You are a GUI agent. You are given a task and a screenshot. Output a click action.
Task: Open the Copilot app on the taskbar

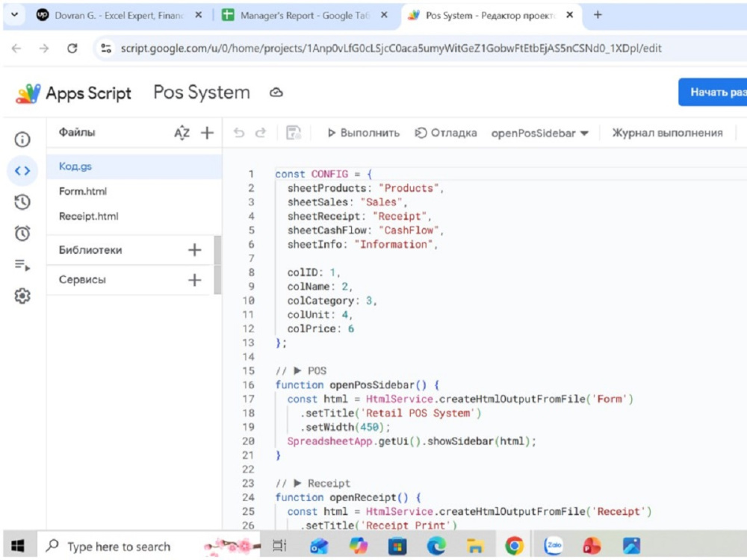pos(358,546)
